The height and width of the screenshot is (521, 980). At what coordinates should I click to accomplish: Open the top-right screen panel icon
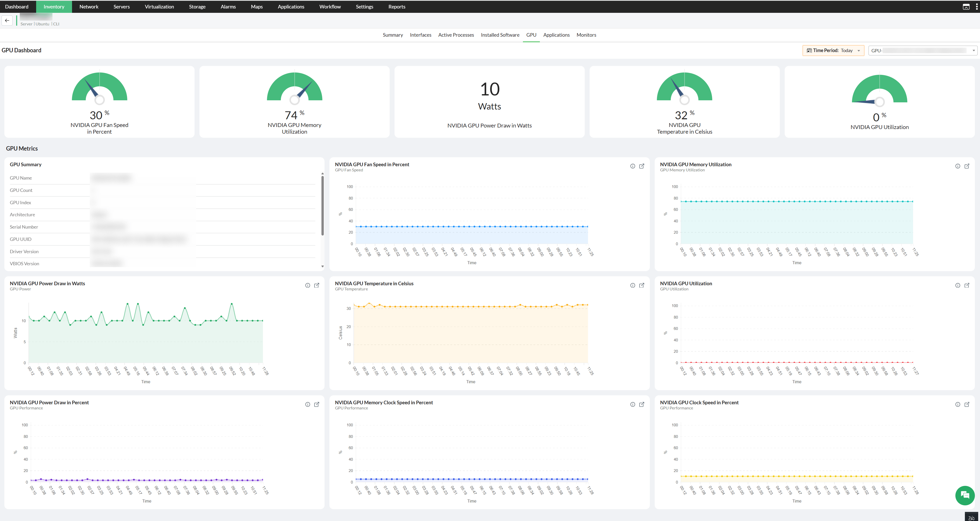point(966,7)
